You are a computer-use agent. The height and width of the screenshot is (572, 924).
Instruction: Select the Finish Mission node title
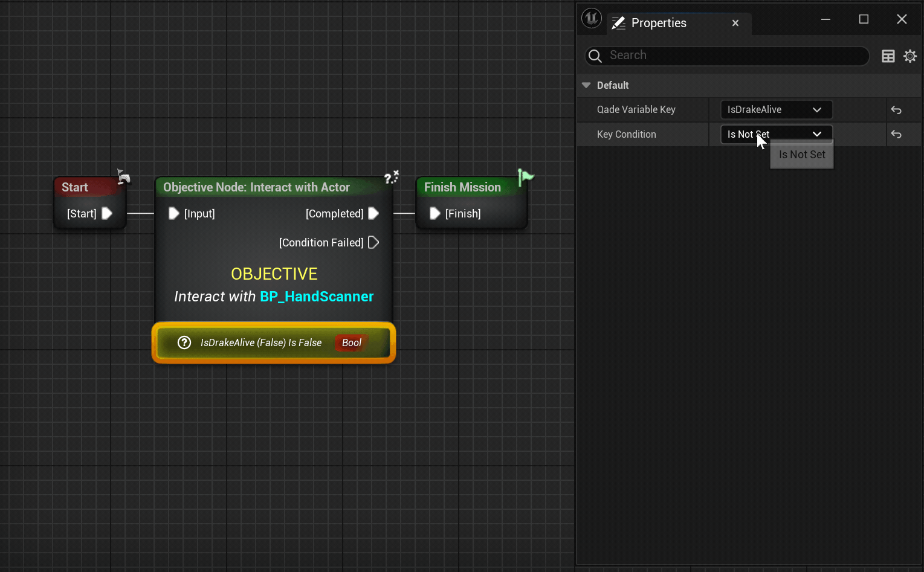pyautogui.click(x=462, y=187)
